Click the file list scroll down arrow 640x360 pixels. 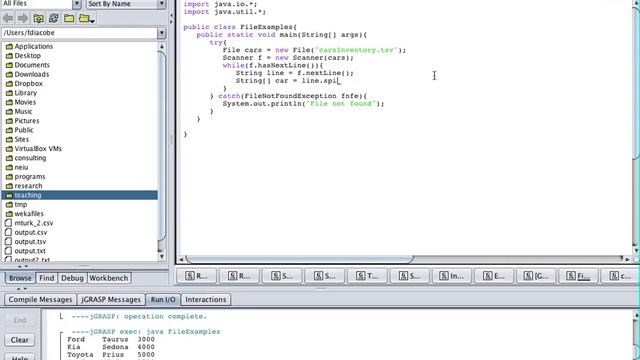click(162, 256)
